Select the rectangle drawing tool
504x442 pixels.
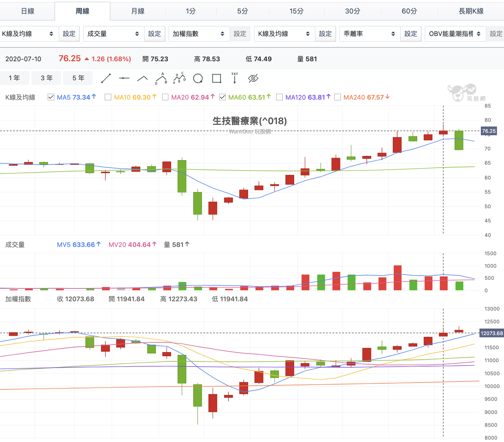coord(216,78)
